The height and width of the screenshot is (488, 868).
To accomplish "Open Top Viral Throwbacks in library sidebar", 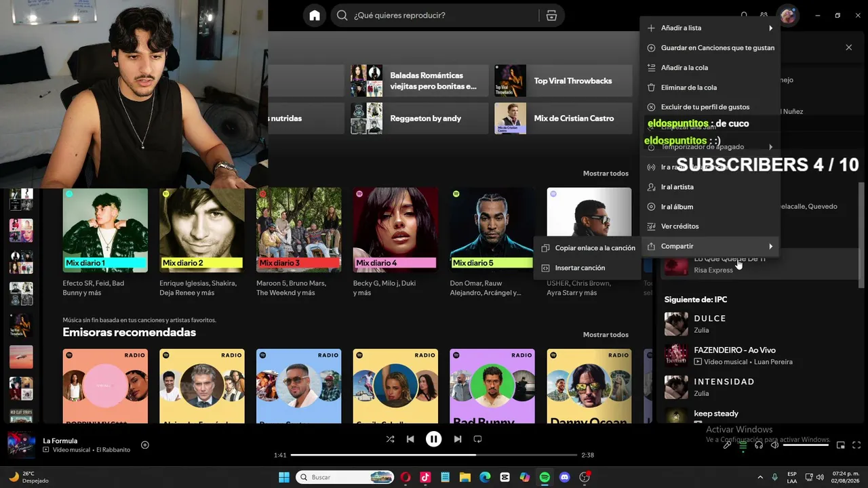I will click(x=21, y=325).
